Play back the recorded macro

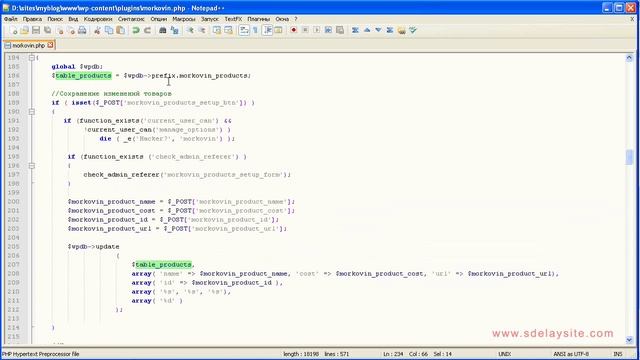tap(317, 30)
